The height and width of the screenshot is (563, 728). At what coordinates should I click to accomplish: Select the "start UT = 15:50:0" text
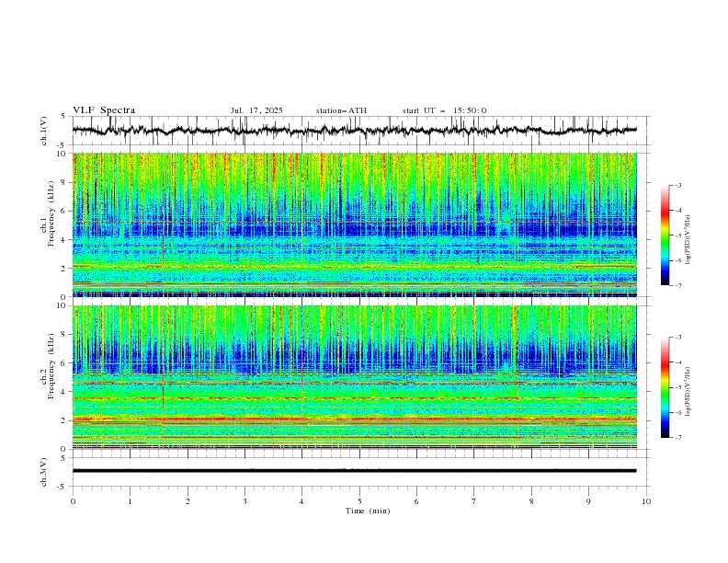[444, 110]
